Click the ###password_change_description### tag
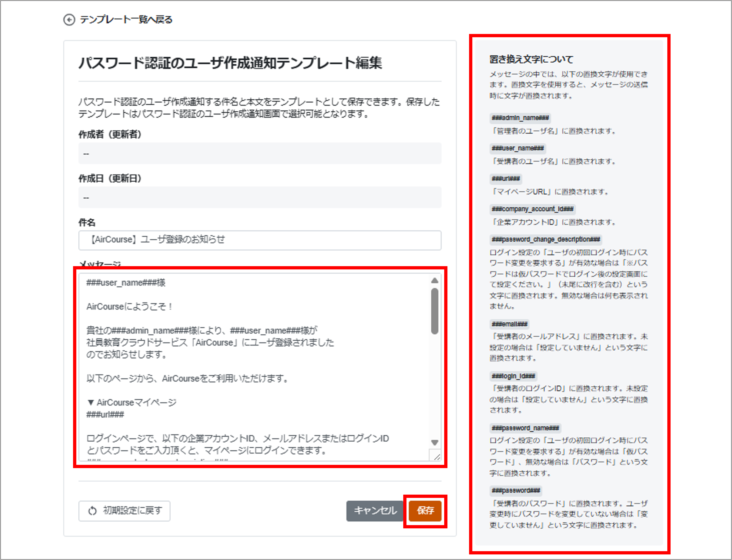The height and width of the screenshot is (560, 732). (x=546, y=239)
